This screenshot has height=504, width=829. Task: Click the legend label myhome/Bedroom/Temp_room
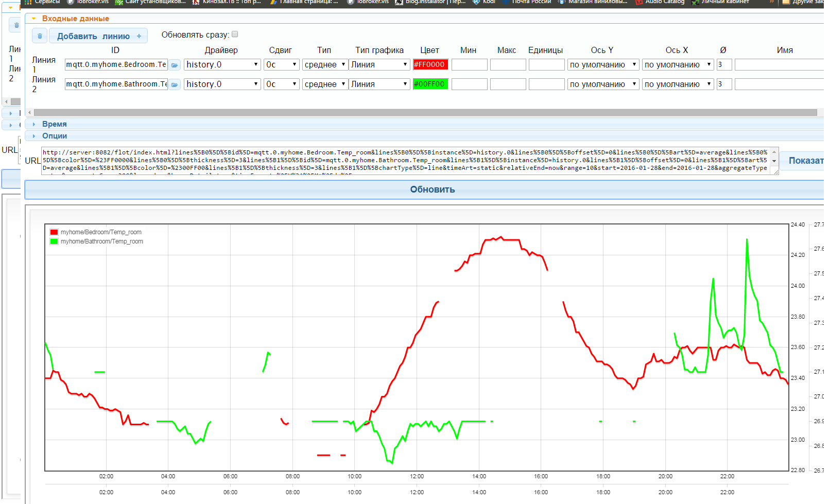tap(101, 232)
